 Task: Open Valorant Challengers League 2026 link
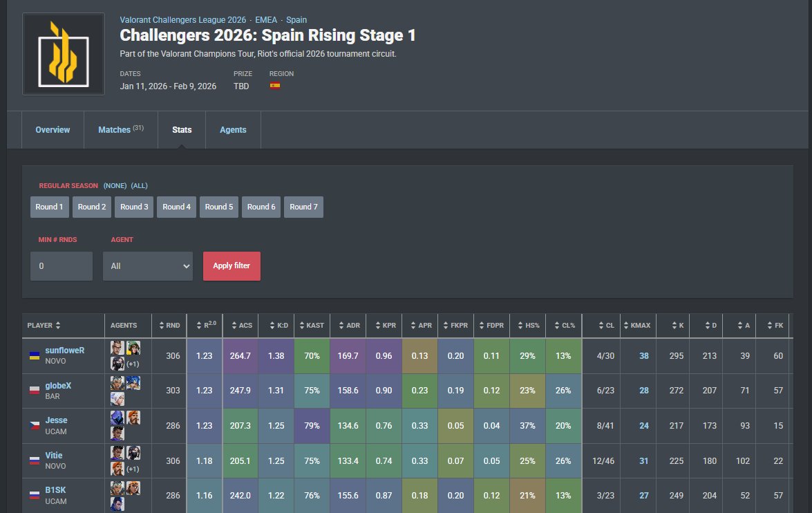coord(183,19)
